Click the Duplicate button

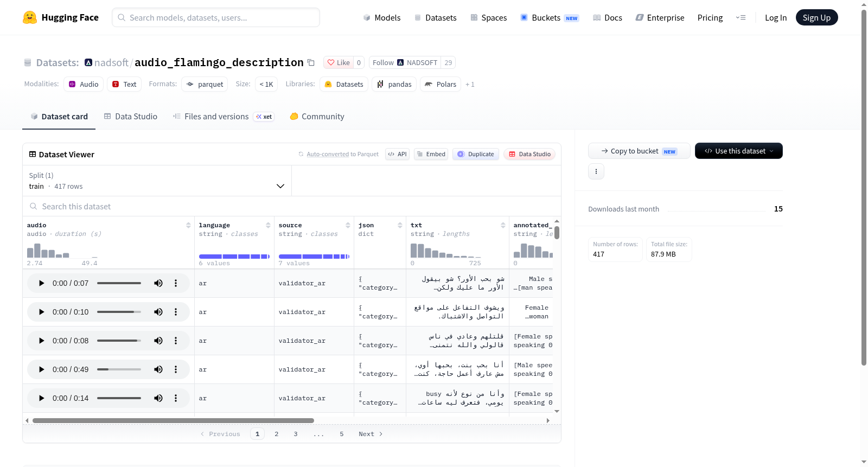476,154
